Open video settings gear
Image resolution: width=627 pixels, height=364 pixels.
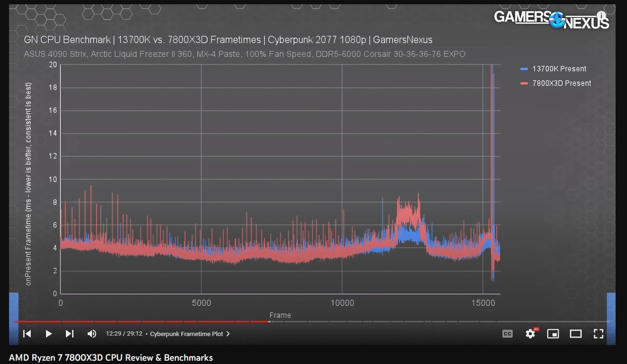(x=530, y=334)
